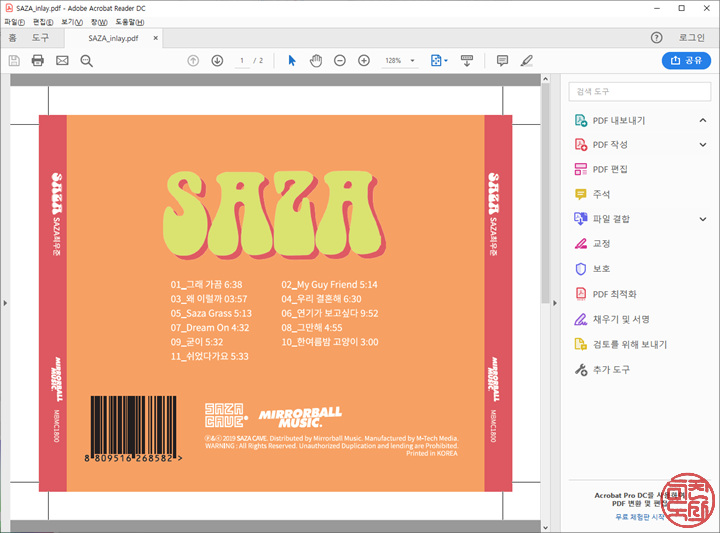Screen dimensions: 720x533
Task: Click the 128% zoom value field
Action: [x=394, y=61]
